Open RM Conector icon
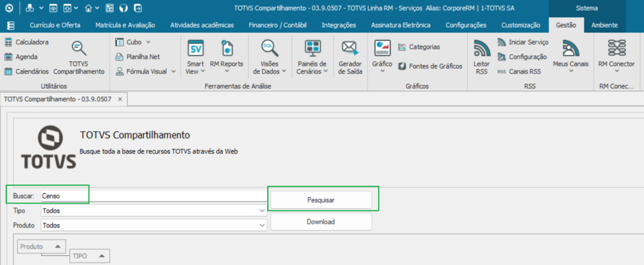This screenshot has width=644, height=265. pos(617,48)
